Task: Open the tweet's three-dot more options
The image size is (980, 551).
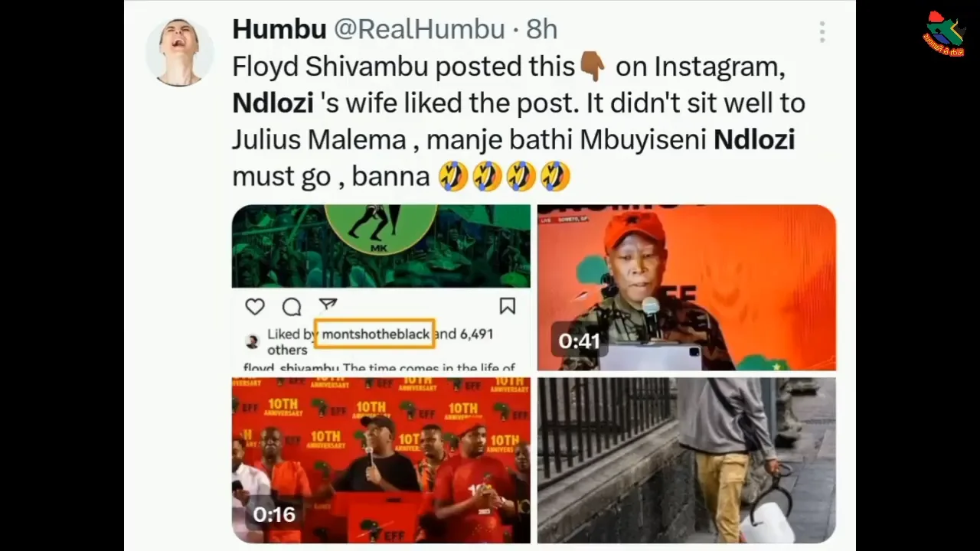Action: (822, 32)
